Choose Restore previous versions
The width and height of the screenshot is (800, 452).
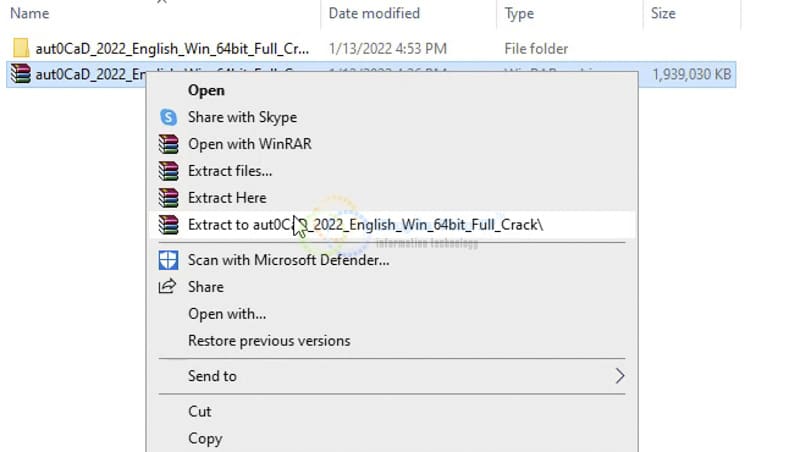click(269, 341)
